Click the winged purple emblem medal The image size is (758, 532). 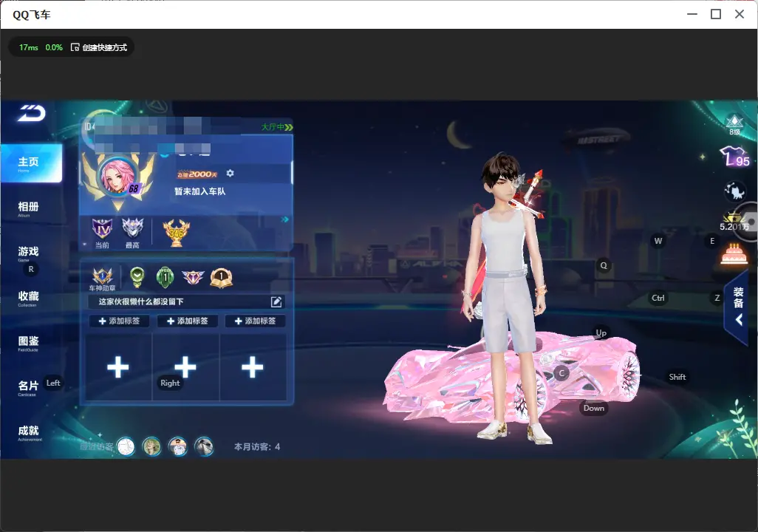(x=193, y=277)
